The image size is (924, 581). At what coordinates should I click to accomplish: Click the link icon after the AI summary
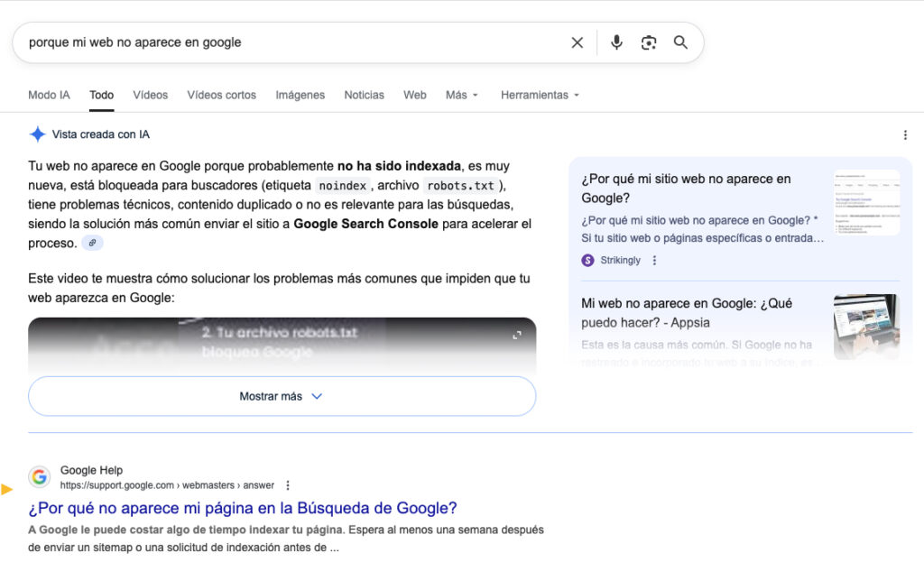point(93,243)
